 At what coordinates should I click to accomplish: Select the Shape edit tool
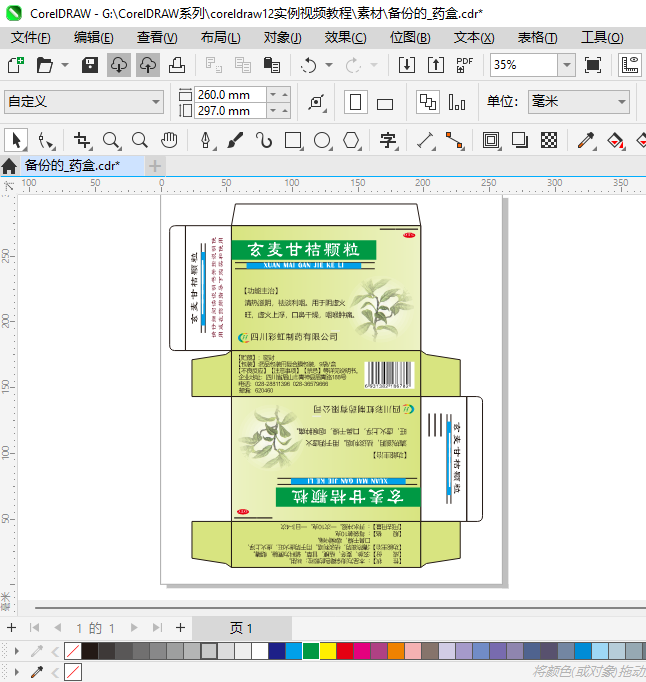click(x=45, y=140)
